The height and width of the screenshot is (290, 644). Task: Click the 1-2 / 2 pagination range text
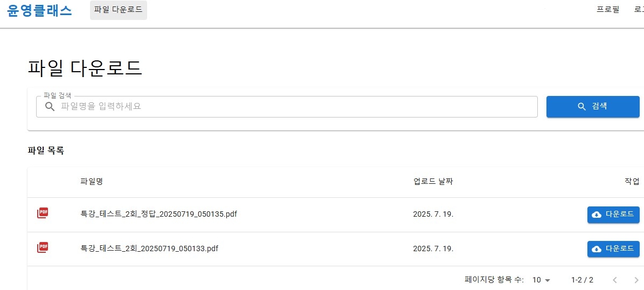click(582, 280)
